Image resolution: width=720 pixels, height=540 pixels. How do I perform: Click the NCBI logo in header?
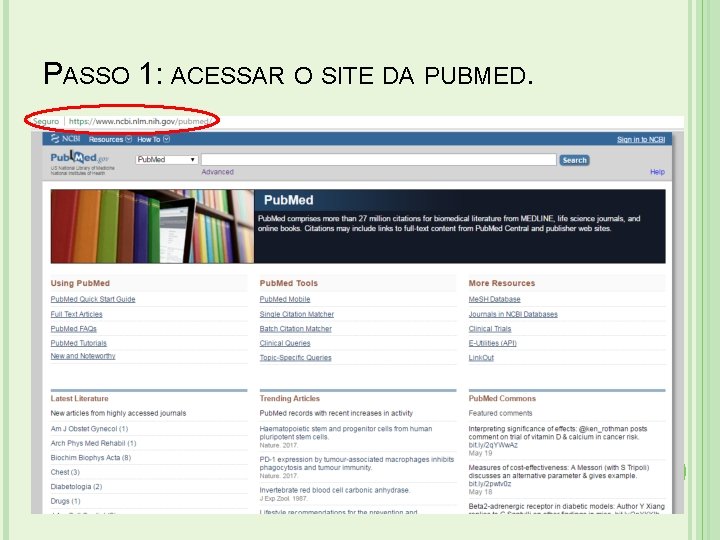65,139
